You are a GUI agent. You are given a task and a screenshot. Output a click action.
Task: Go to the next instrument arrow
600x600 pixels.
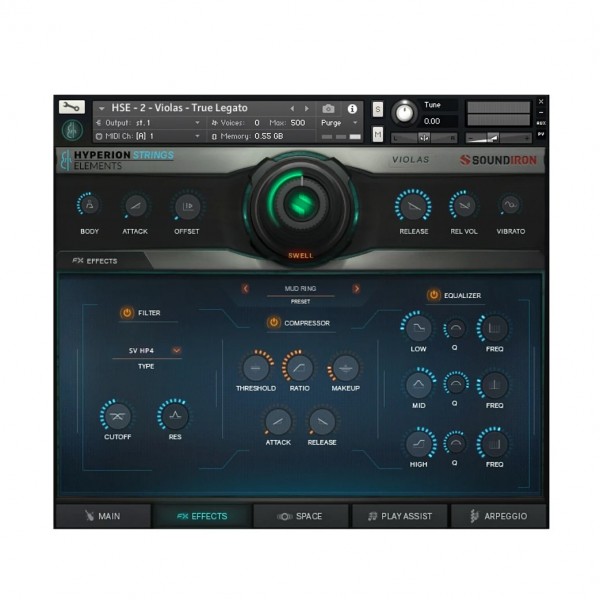pos(307,109)
